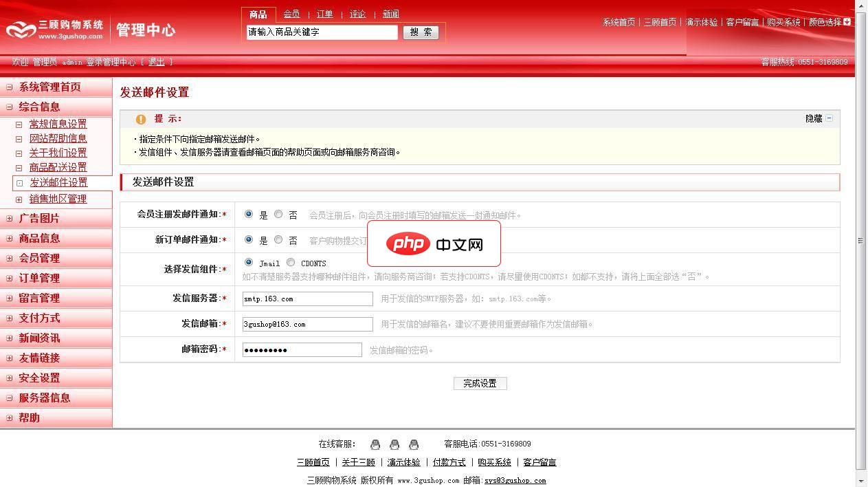Select 否 for 新订单邮件通知
This screenshot has height=487, width=868.
click(x=278, y=240)
